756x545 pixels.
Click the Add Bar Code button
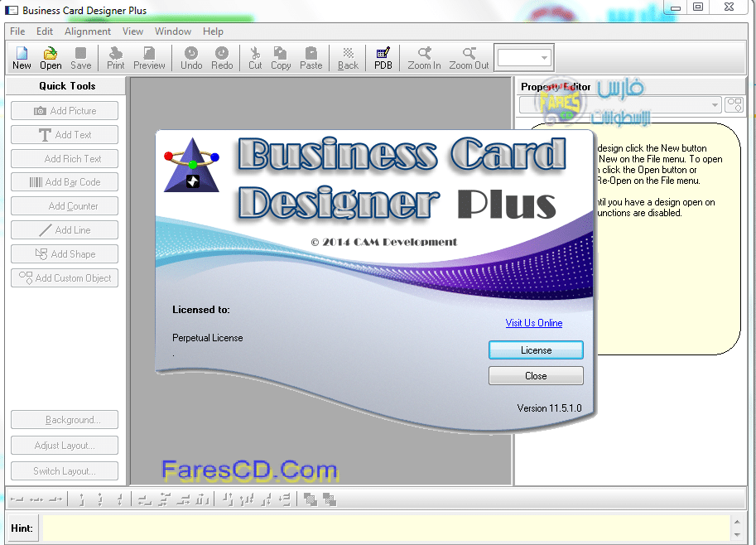pyautogui.click(x=65, y=182)
